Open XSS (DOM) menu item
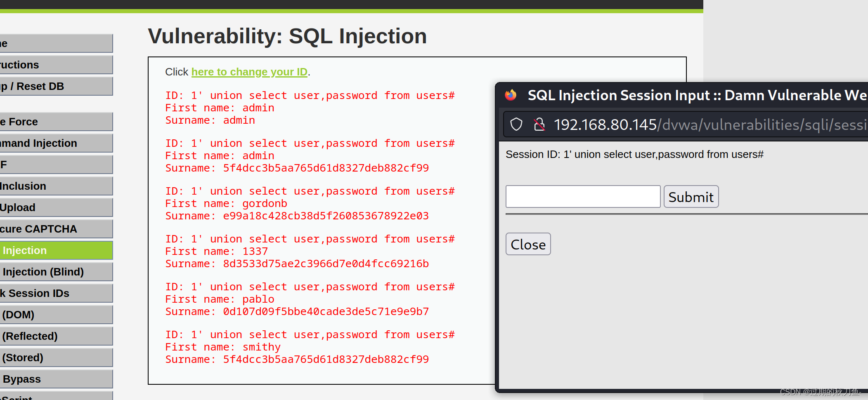 coord(56,315)
